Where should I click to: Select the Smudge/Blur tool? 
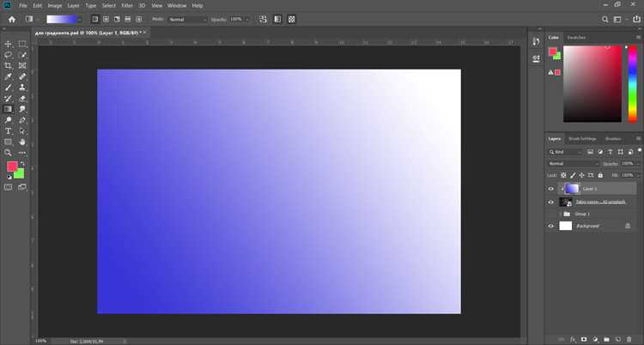tap(22, 109)
